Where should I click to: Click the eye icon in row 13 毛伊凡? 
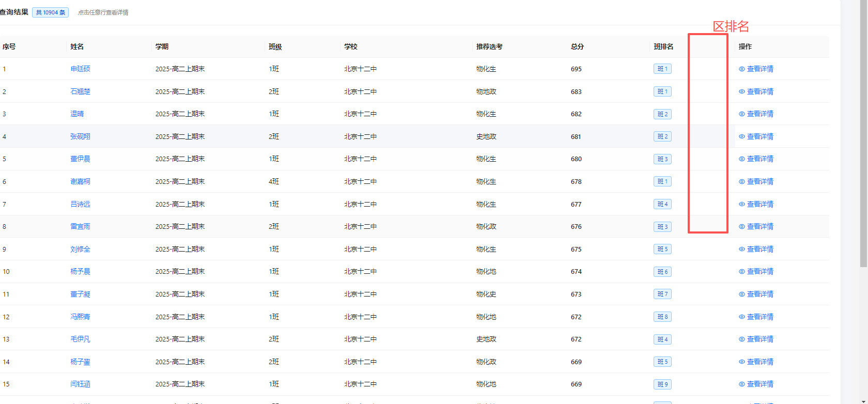tap(742, 339)
